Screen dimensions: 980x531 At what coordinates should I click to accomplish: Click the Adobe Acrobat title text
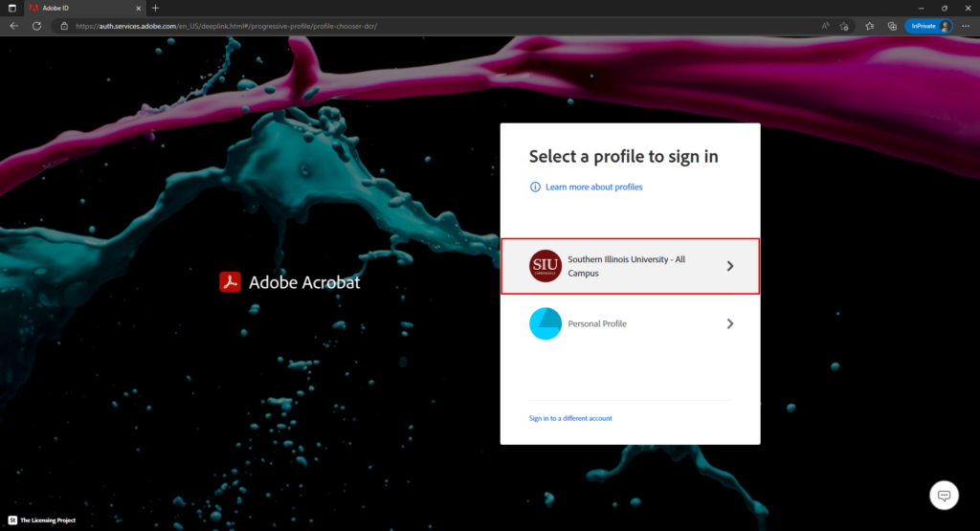click(304, 282)
